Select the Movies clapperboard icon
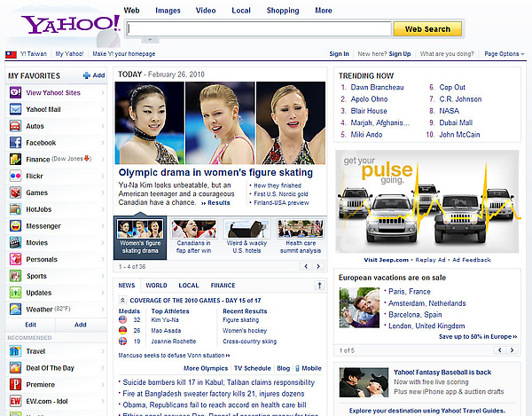 15,242
